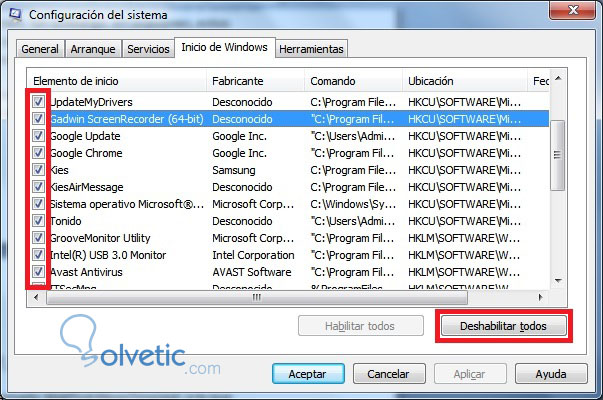This screenshot has height=400, width=603.
Task: Sort by the Comando column header
Action: [353, 81]
